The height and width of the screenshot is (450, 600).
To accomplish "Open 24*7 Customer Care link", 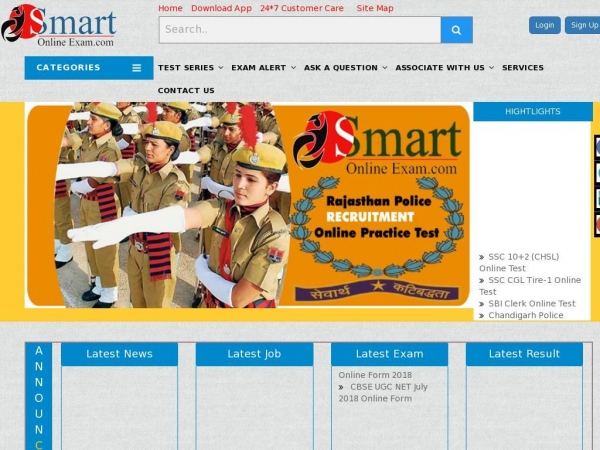I will (x=302, y=8).
